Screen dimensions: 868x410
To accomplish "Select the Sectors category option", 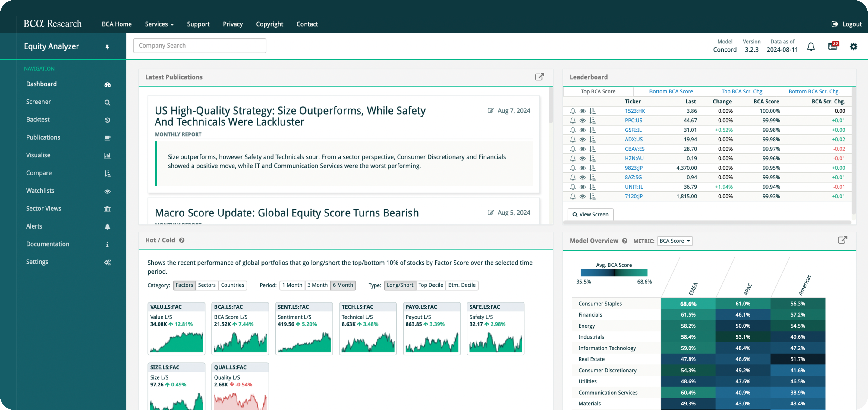I will pos(206,285).
